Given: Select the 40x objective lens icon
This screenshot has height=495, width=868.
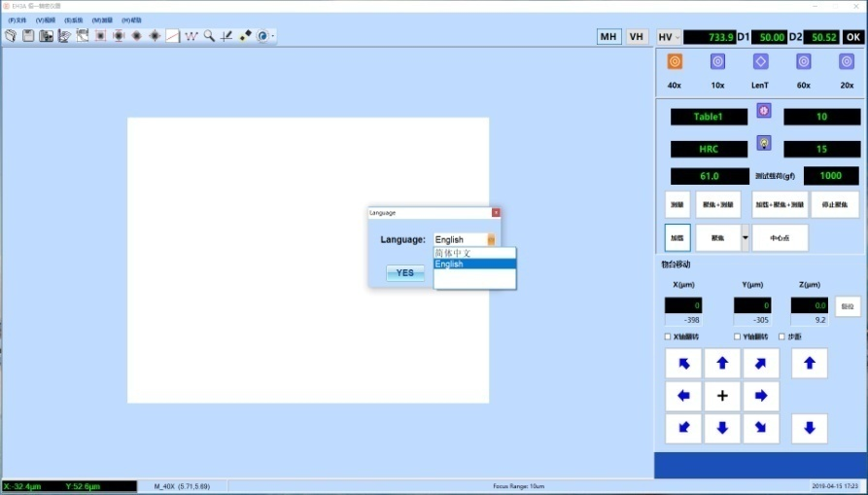Looking at the screenshot, I should point(675,62).
